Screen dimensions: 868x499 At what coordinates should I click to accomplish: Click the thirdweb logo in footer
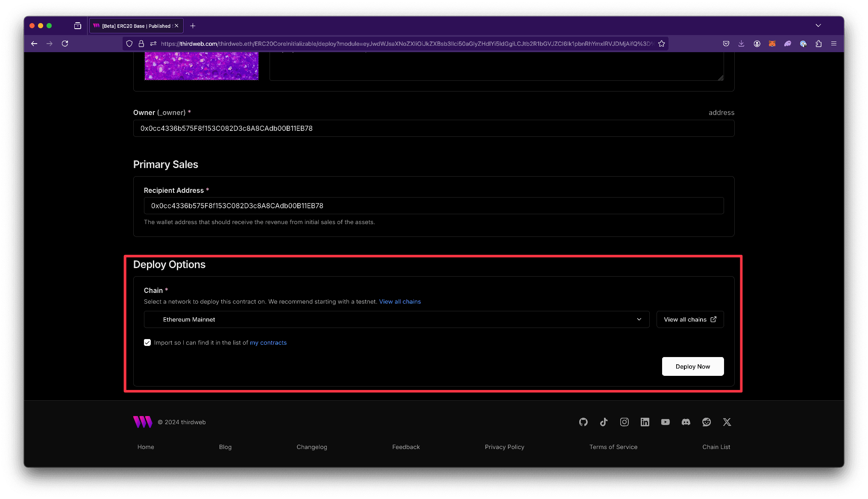pos(142,422)
